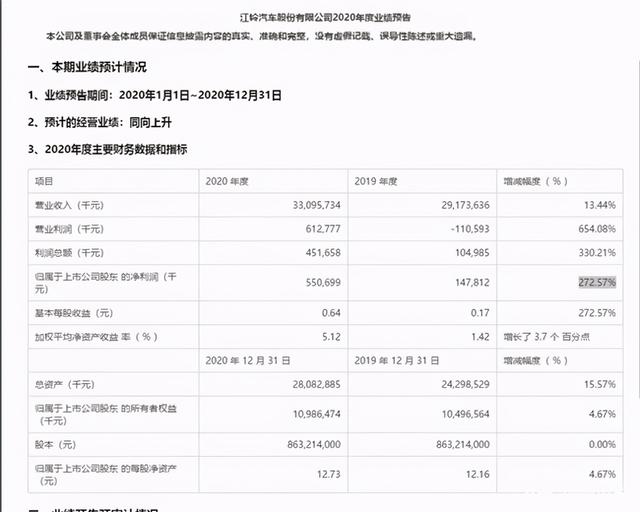
Task: Click value 1.42
Action: (480, 337)
